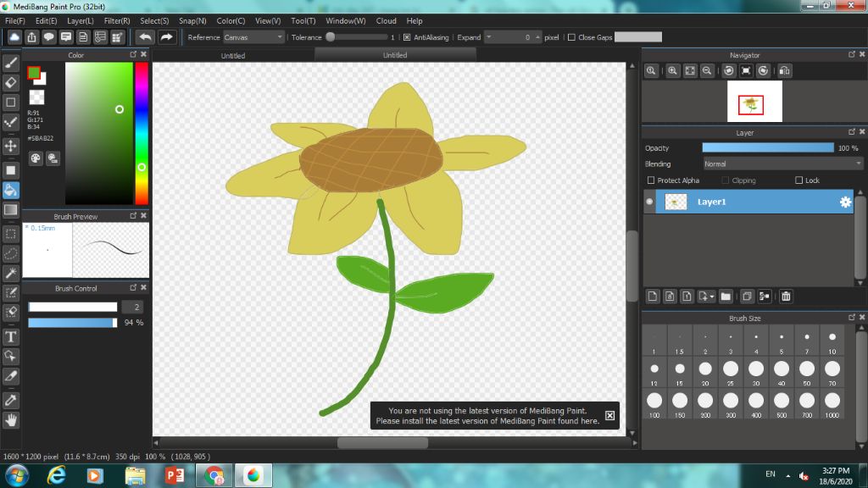This screenshot has width=868, height=488.
Task: Select the Select Eraser tool
Action: point(10,312)
